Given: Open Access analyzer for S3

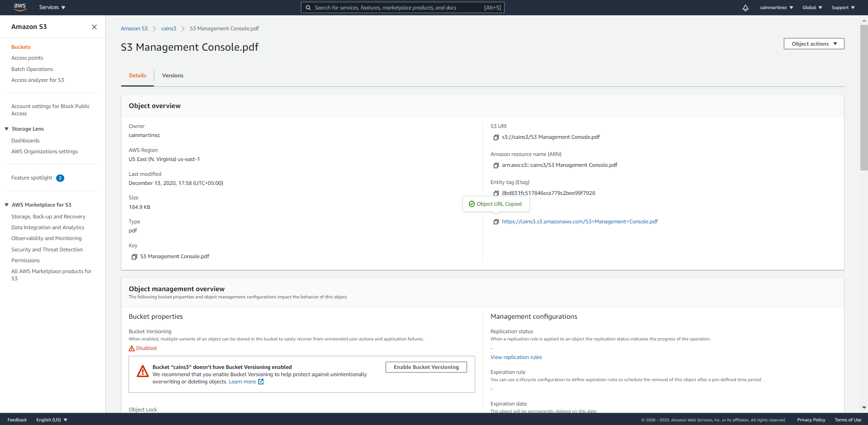Looking at the screenshot, I should click(x=38, y=80).
